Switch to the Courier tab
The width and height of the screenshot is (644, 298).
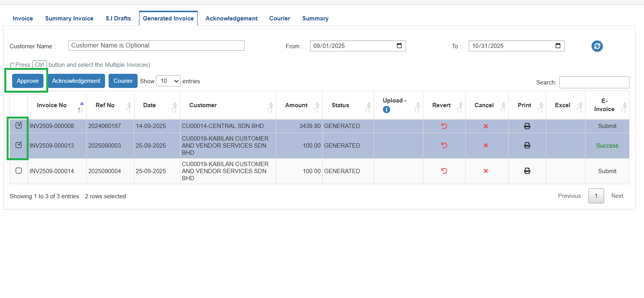[x=280, y=18]
